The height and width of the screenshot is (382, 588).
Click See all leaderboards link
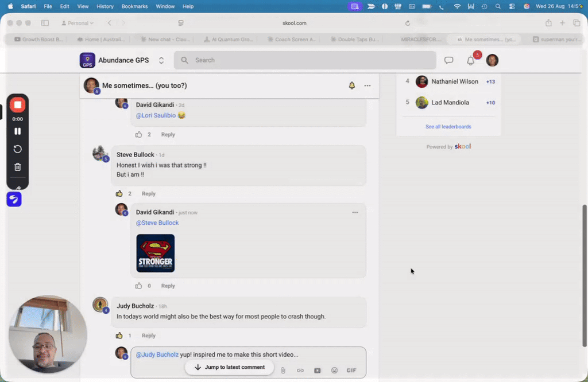[448, 127]
